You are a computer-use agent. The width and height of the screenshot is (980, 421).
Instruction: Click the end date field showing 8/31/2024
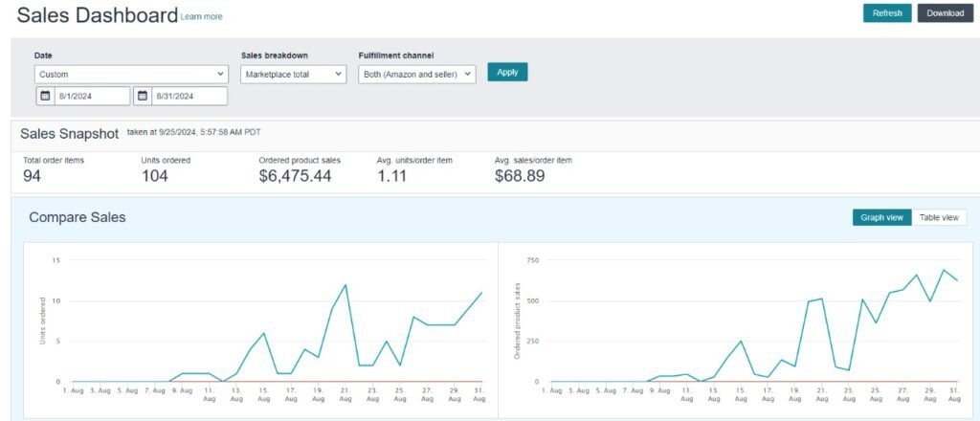tap(189, 96)
